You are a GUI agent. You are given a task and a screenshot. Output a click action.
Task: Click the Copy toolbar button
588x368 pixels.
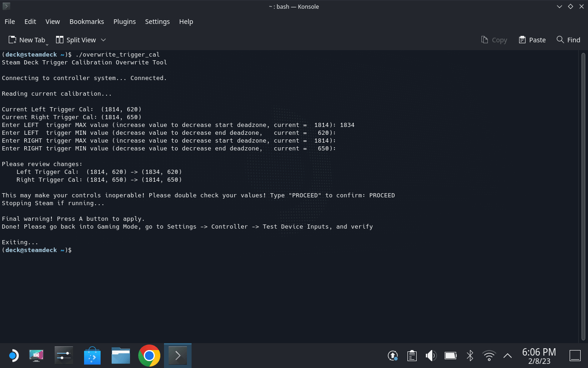pyautogui.click(x=494, y=40)
